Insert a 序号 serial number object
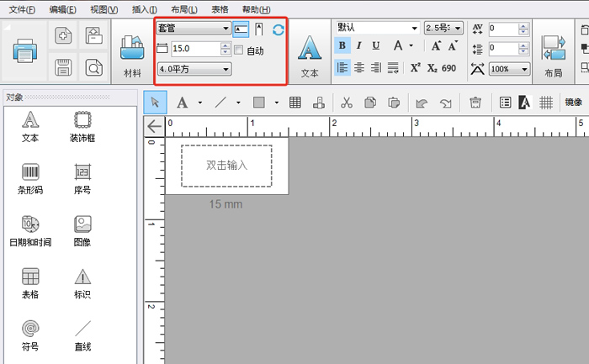This screenshot has height=364, width=589. click(x=82, y=179)
